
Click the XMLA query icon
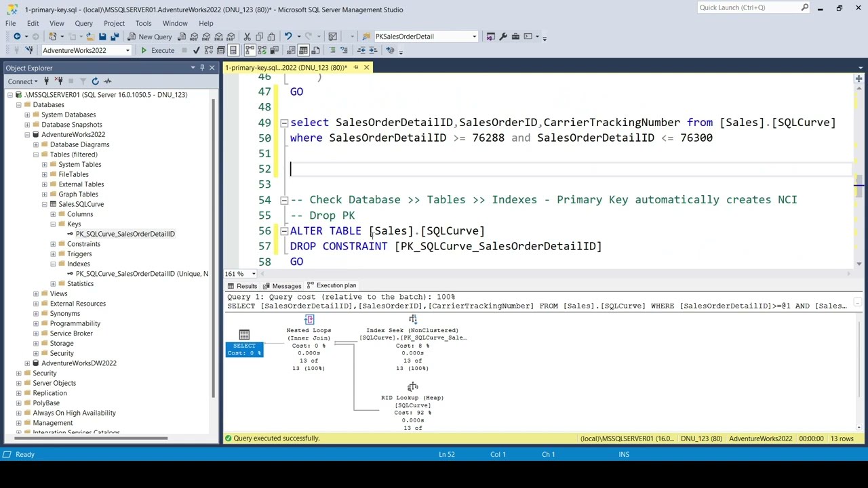coord(219,37)
